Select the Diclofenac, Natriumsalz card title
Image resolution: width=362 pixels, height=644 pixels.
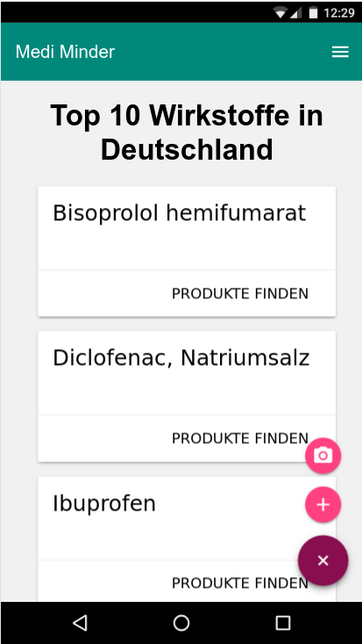tap(181, 359)
